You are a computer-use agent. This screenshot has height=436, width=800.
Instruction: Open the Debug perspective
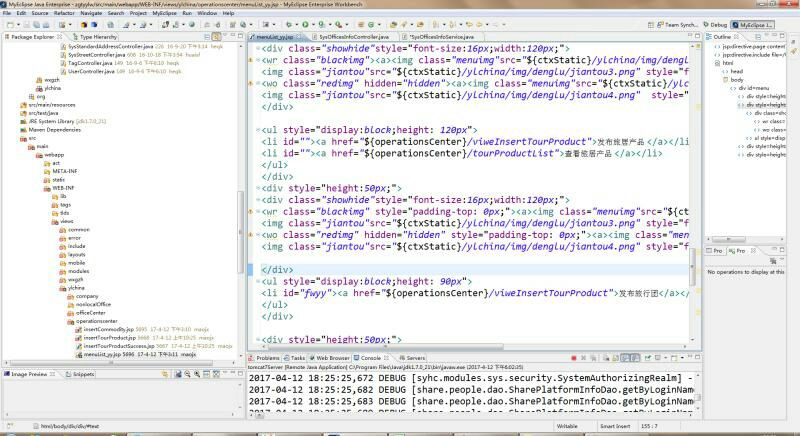(715, 24)
